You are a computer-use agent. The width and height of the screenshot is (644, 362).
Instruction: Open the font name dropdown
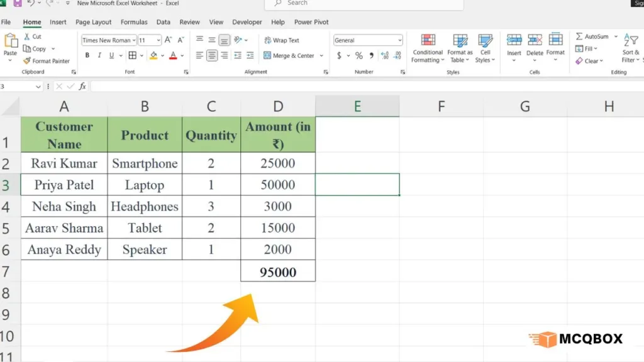[134, 40]
